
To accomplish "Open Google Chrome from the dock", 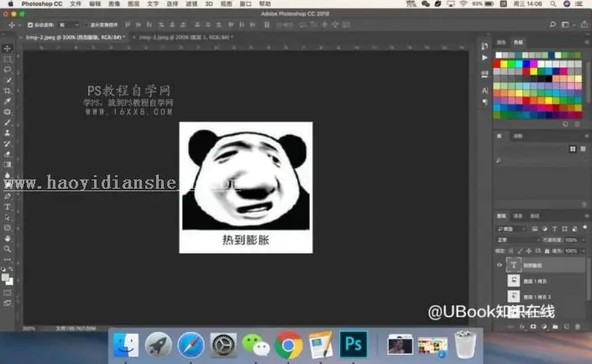I will click(x=288, y=345).
